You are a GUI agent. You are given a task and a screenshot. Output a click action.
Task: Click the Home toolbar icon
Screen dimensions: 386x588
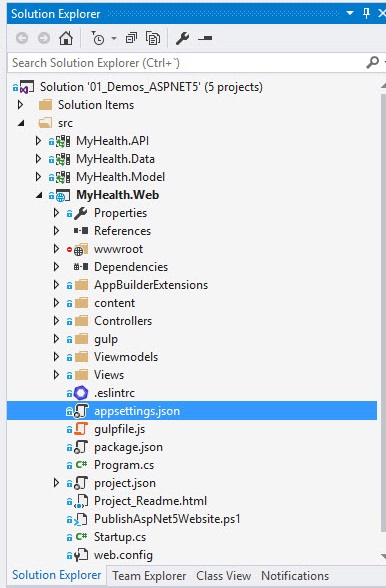point(66,38)
